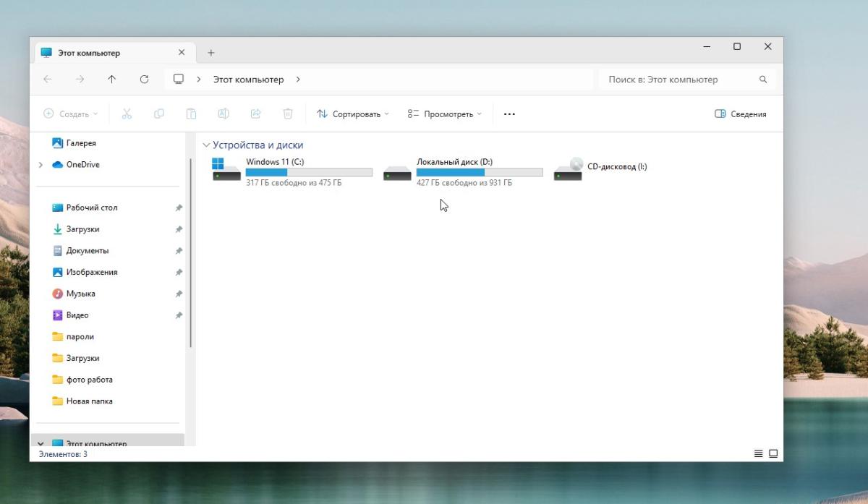Click the Copy icon in toolbar

159,114
